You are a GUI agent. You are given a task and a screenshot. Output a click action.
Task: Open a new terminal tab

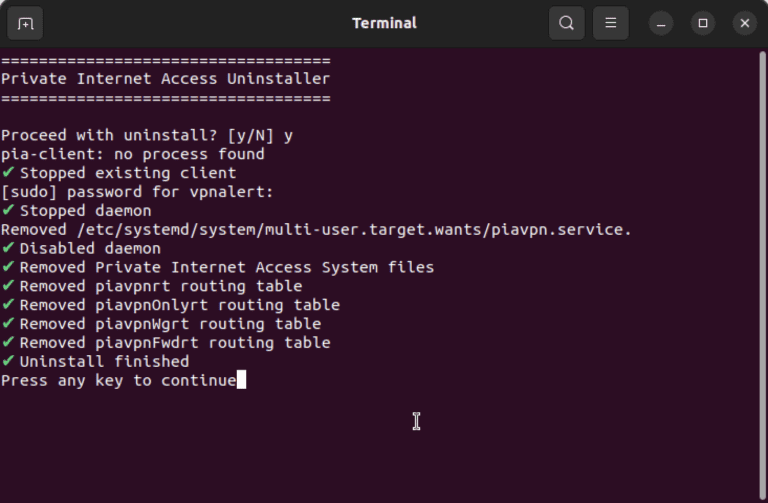[26, 23]
